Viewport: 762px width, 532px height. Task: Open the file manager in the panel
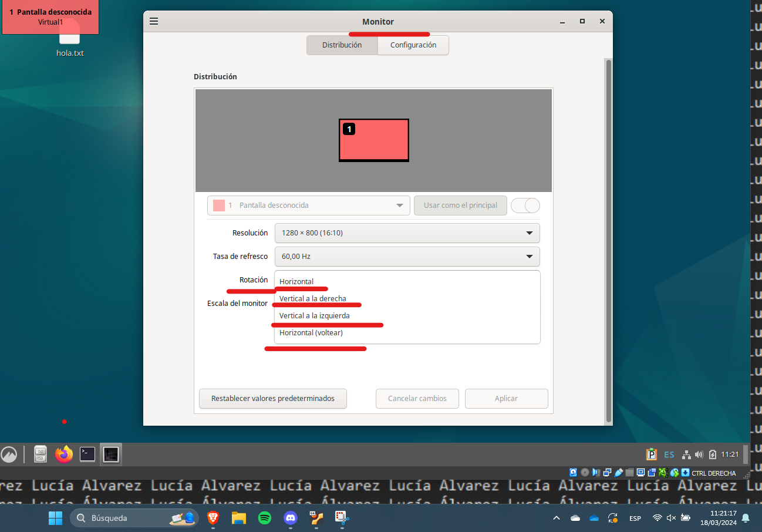tap(41, 454)
